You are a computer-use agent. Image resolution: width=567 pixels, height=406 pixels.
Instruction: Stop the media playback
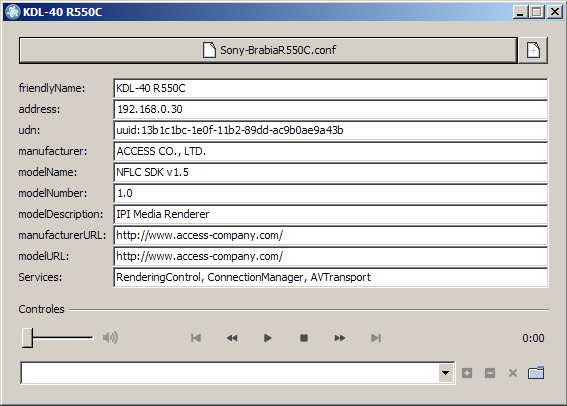coord(304,338)
